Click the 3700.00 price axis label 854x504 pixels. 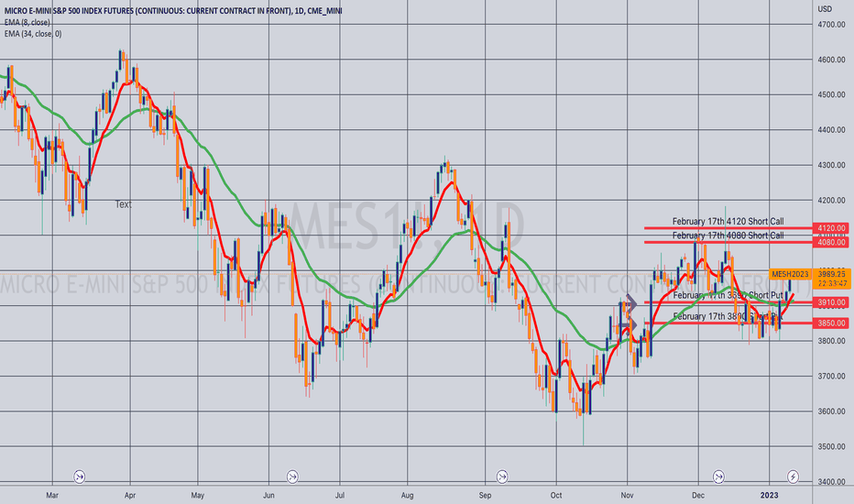click(x=831, y=377)
